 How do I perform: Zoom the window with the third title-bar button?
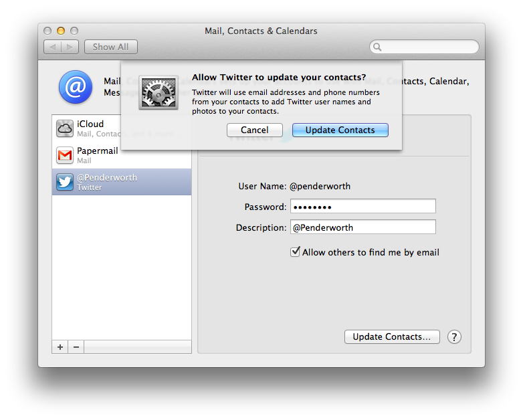point(74,31)
